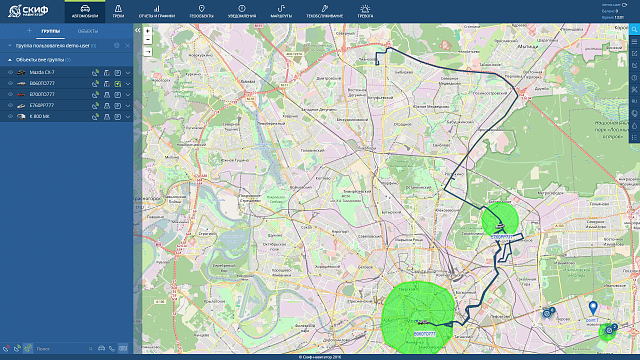Toggle follow checkbox for Е000ТО777

pos(118,95)
